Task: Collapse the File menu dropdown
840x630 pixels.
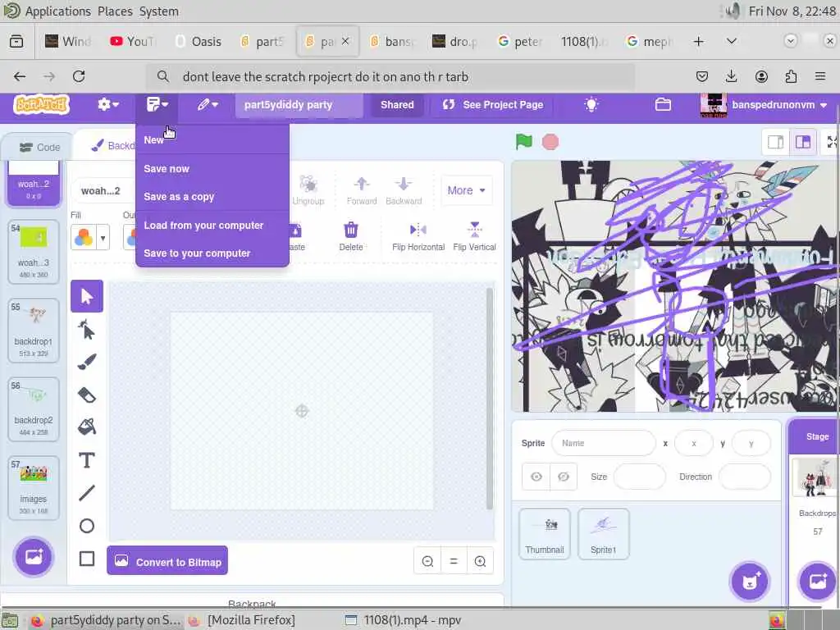Action: click(x=157, y=104)
